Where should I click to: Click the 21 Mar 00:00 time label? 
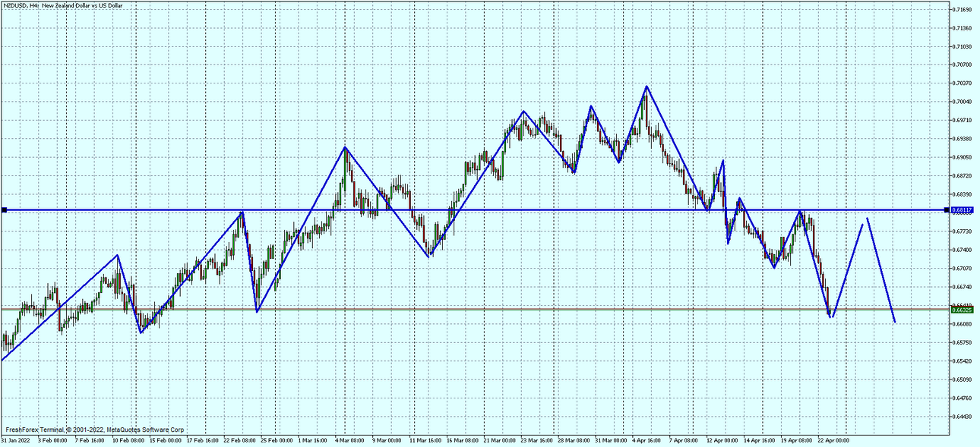(x=500, y=440)
